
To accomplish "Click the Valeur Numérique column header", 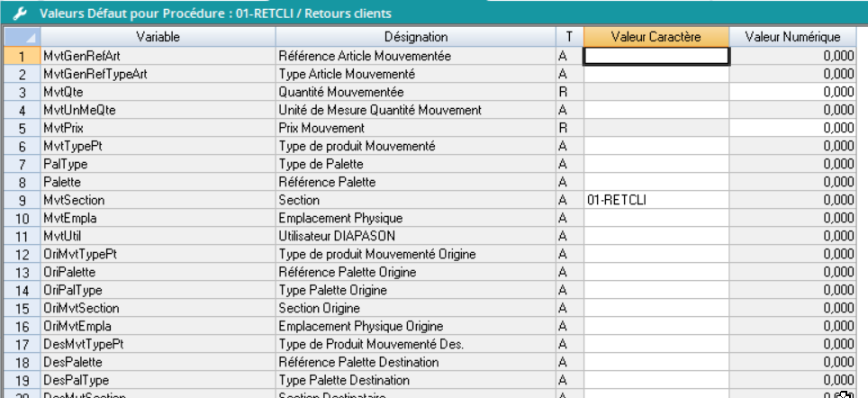I will pos(792,37).
